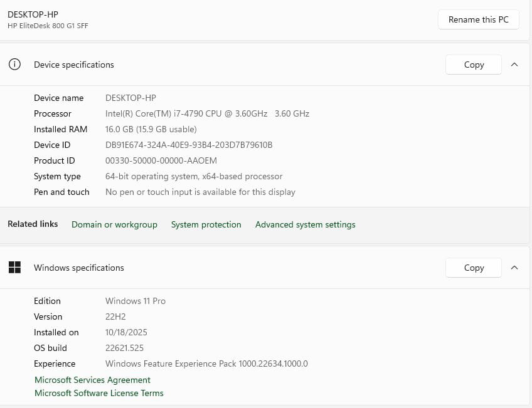Open Advanced system settings link
Screen dimensions: 532x408
coord(305,224)
